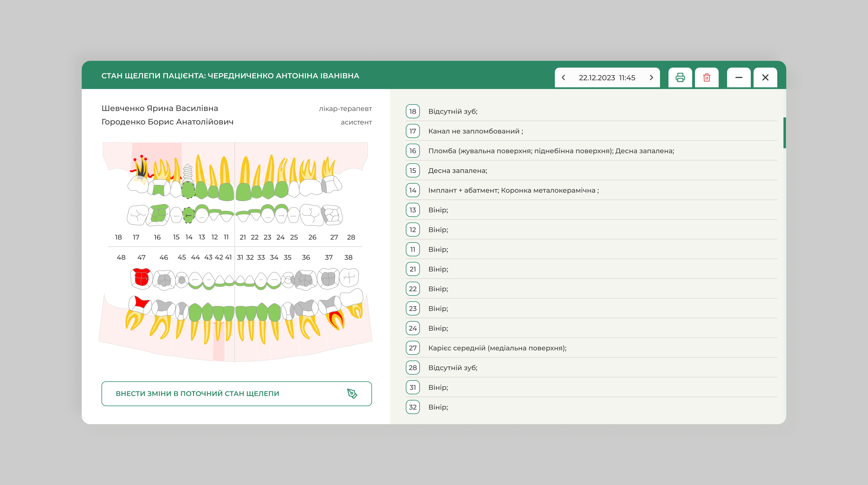Click the pen icon on edit button

tap(352, 393)
